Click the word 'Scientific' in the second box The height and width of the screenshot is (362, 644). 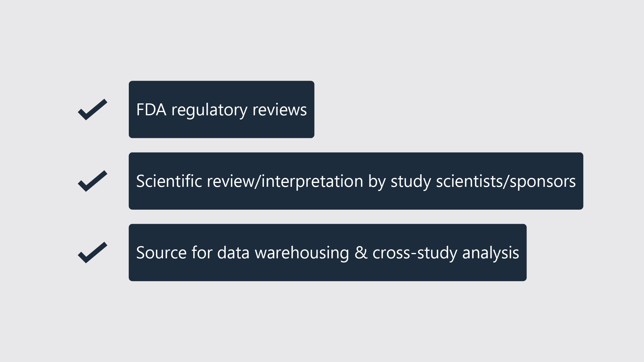[x=169, y=181]
